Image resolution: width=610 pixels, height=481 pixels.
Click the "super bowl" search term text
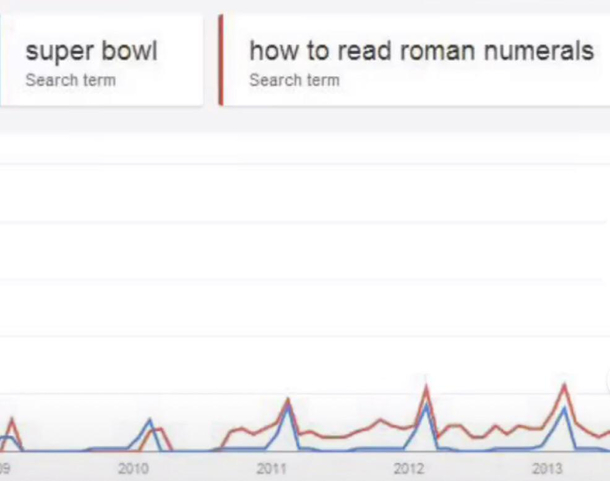tap(91, 52)
